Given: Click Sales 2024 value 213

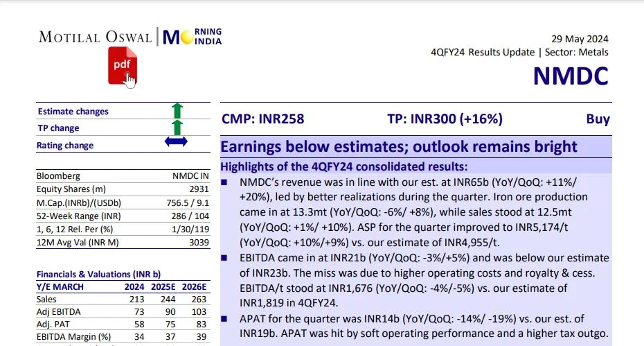Looking at the screenshot, I should click(137, 300).
